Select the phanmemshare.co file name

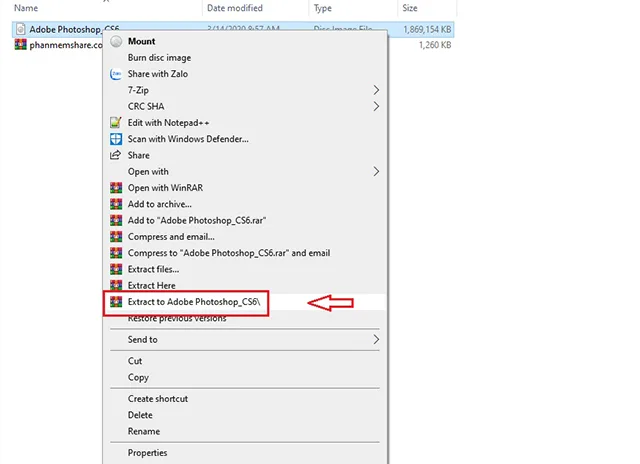point(66,44)
